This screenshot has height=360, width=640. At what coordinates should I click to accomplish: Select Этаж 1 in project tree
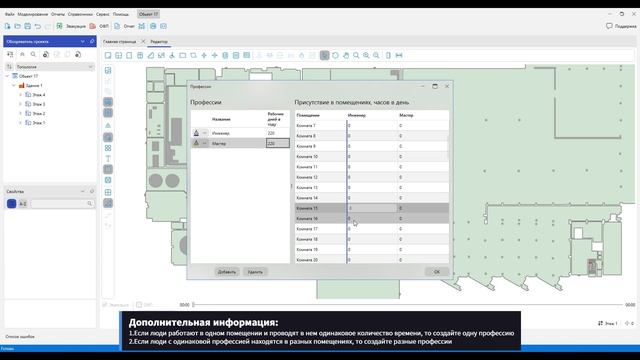39,122
